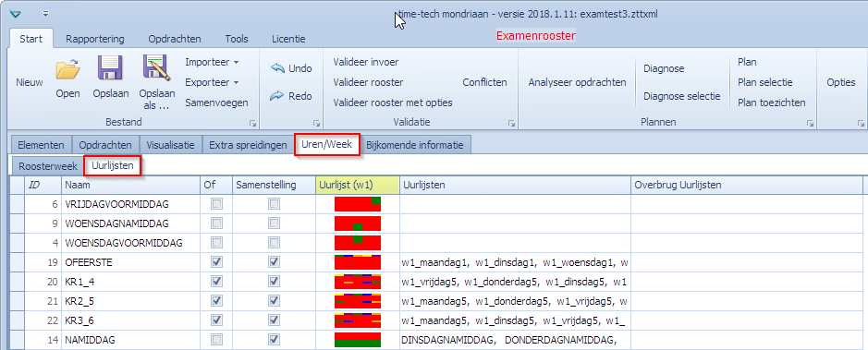
Task: Click the Uurlijsten cell for NAMIDDAG
Action: click(515, 340)
